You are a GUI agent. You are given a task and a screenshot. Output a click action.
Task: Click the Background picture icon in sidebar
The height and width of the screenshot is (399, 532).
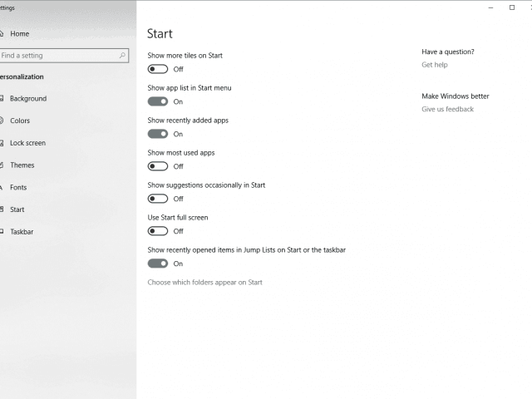[2, 99]
